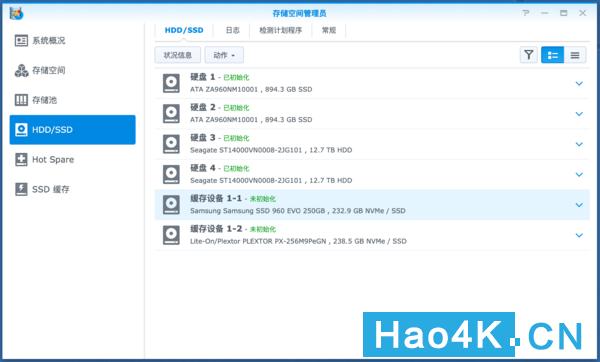Click disk icon for 缓存设备 1-1
Image resolution: width=600 pixels, height=362 pixels.
(x=171, y=205)
